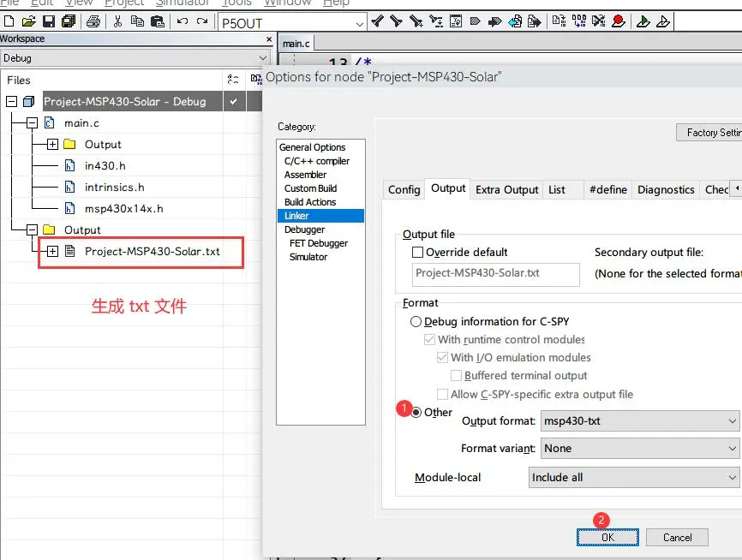Select C/C++ compiler category
This screenshot has width=742, height=560.
pos(316,161)
